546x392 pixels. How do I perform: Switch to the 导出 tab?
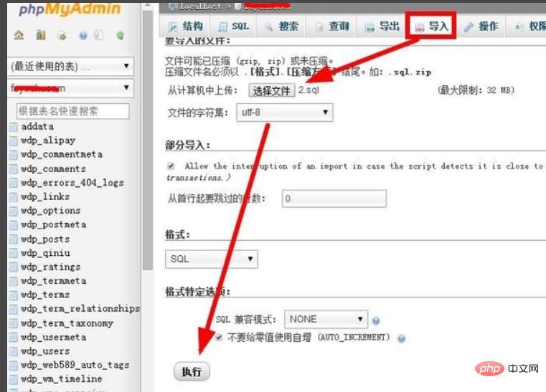(x=381, y=26)
